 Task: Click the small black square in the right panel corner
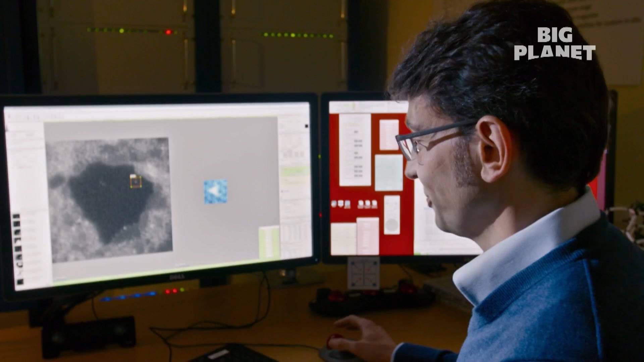[306, 126]
